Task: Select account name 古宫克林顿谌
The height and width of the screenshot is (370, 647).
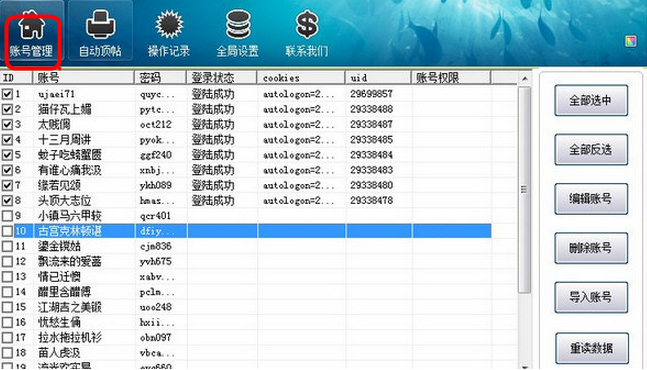Action: pyautogui.click(x=70, y=231)
